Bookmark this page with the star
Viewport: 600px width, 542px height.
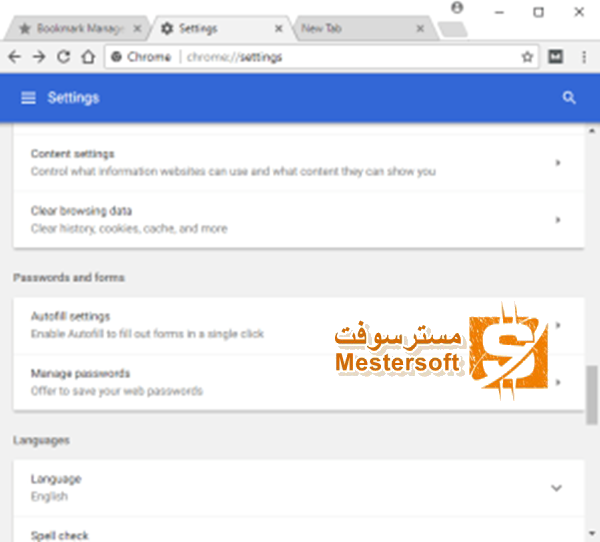coord(527,57)
